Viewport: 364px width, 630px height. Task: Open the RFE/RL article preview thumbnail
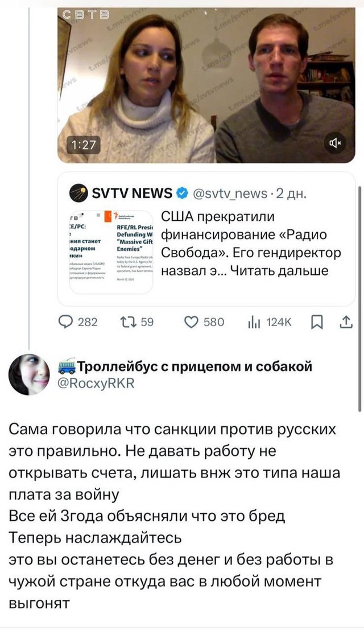[x=111, y=251]
